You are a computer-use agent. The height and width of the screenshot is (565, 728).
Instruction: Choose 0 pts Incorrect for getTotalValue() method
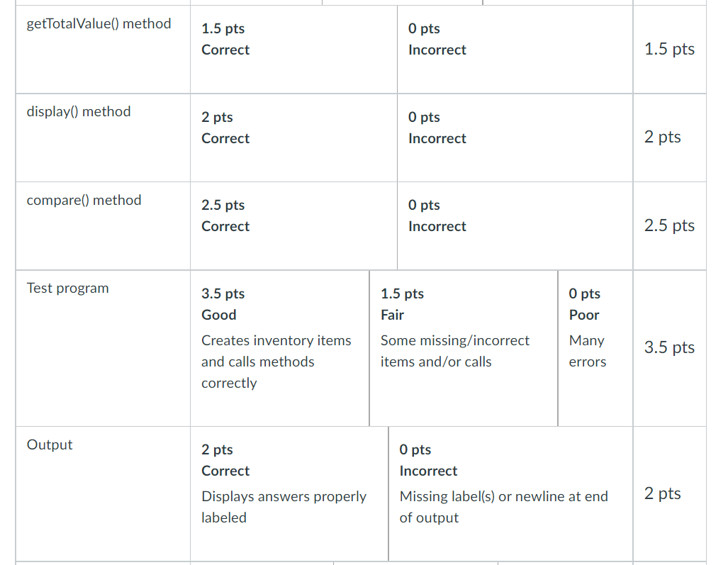[515, 49]
